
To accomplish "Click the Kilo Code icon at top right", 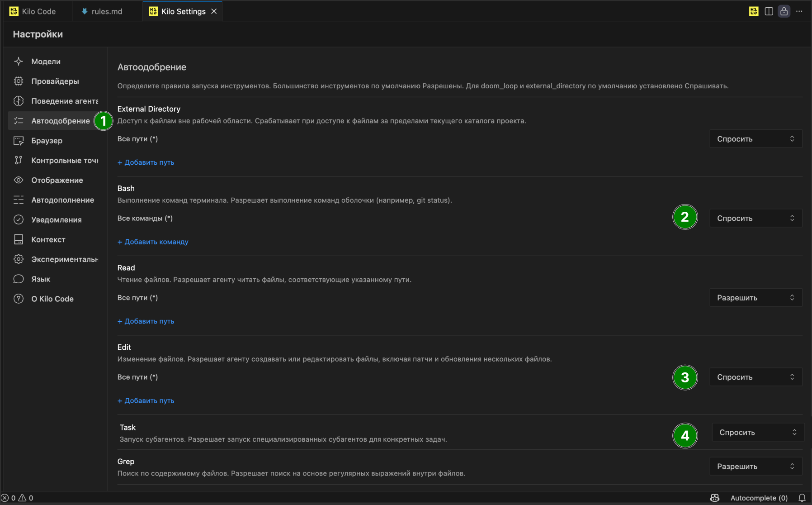I will pos(754,11).
